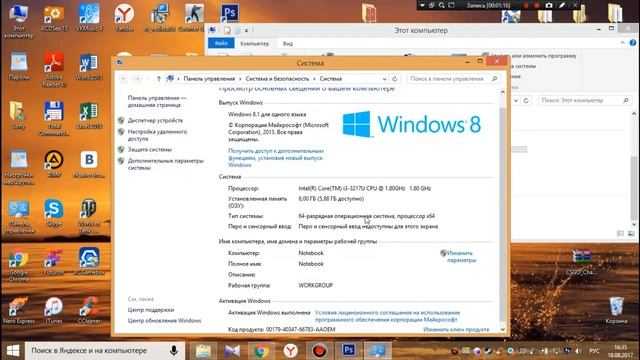Click scroll-up arrow in Система window
Screen dimensions: 640x360
(x=502, y=92)
